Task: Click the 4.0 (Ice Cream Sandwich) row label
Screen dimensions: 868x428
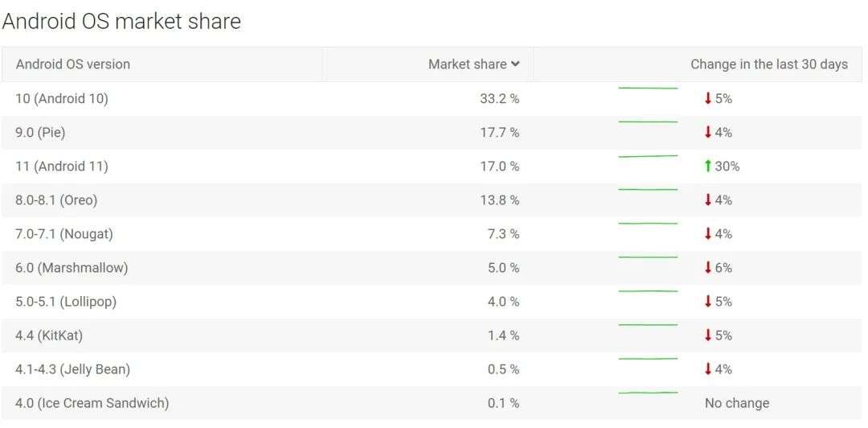Action: pos(92,403)
